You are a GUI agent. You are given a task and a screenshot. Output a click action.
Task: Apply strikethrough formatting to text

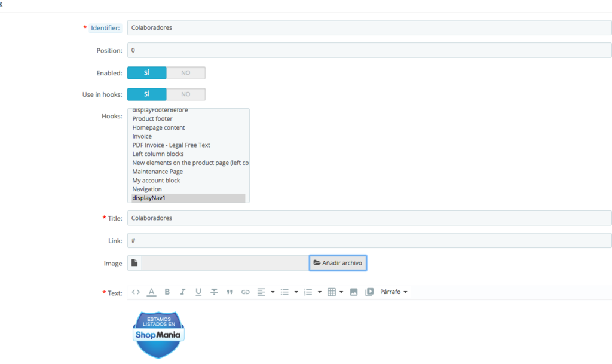click(214, 292)
